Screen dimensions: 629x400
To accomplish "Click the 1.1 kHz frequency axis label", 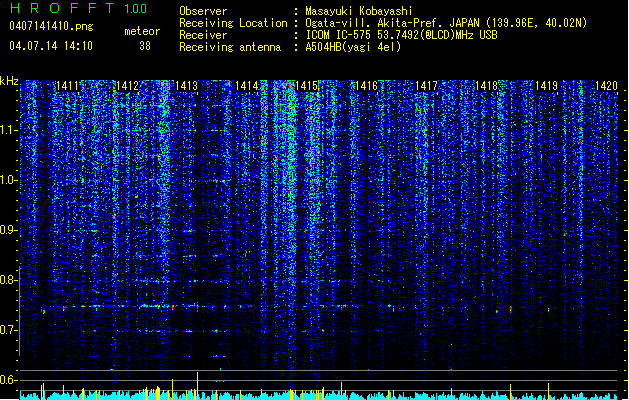I will pos(9,130).
